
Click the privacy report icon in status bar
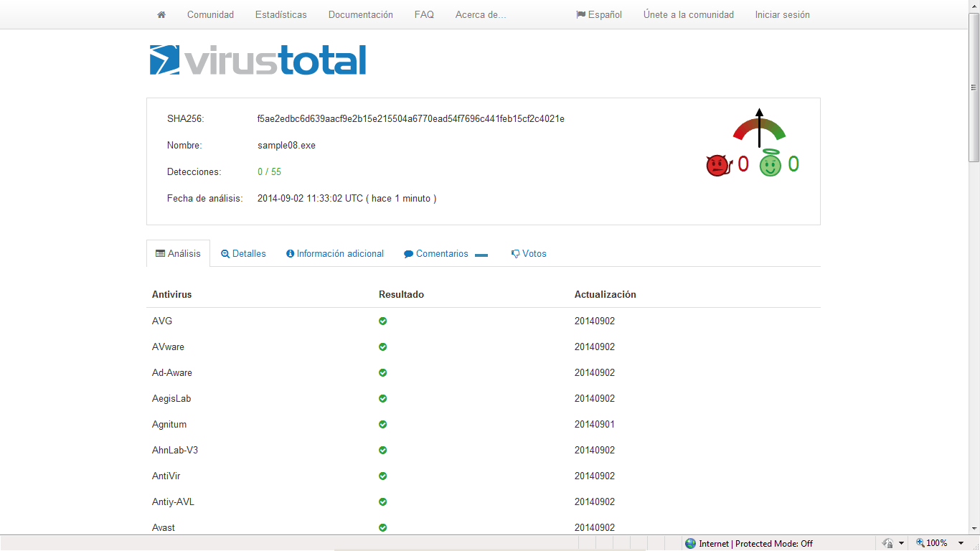[888, 543]
